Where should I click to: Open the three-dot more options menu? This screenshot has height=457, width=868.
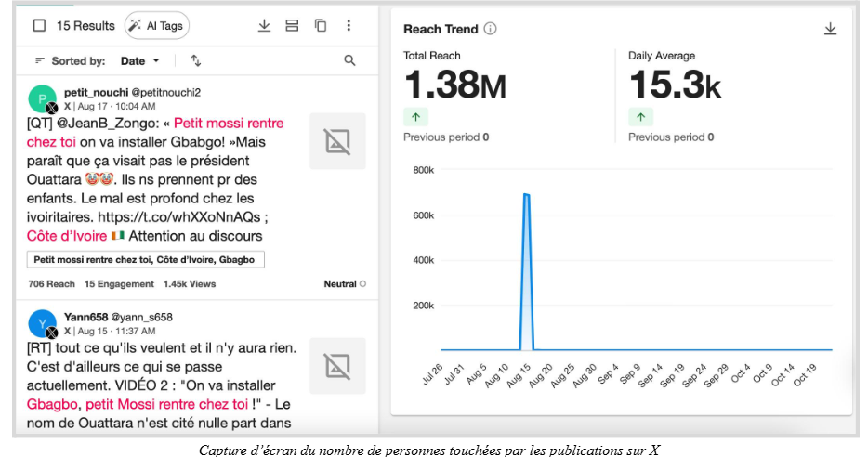349,26
